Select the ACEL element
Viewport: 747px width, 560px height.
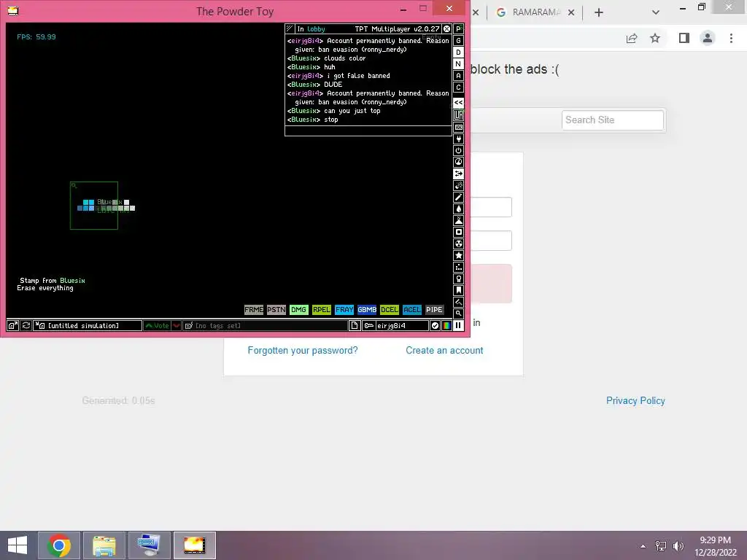coord(412,309)
